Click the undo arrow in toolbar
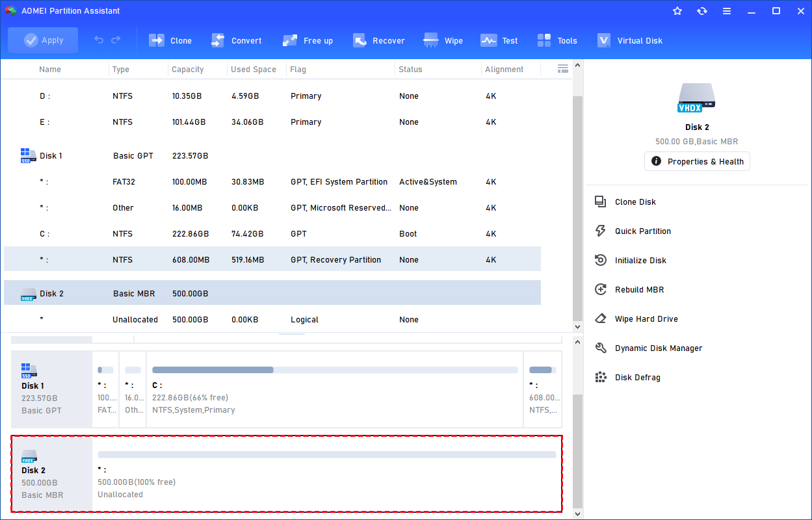This screenshot has height=520, width=812. point(99,40)
